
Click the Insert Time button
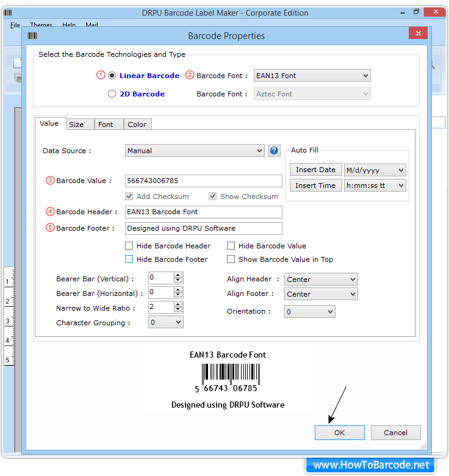316,186
